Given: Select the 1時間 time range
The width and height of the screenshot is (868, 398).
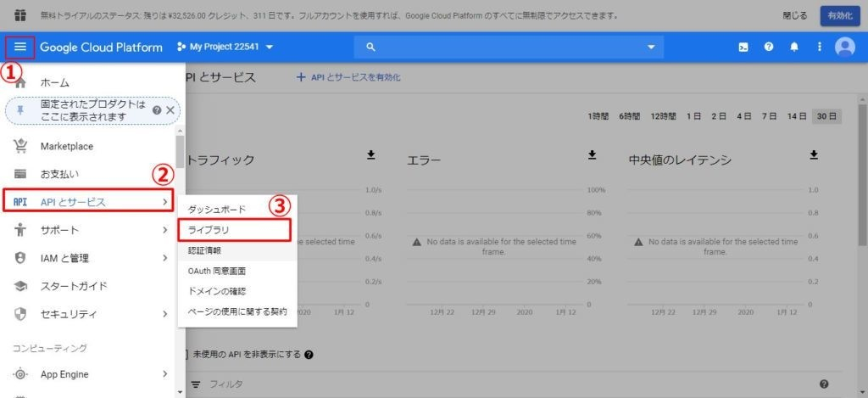Looking at the screenshot, I should click(x=598, y=116).
